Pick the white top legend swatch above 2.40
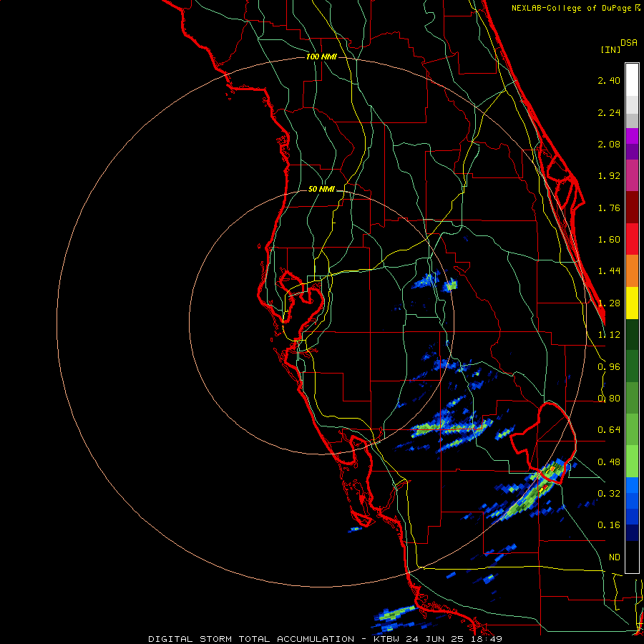Screen dimensions: 644x644 (632, 80)
